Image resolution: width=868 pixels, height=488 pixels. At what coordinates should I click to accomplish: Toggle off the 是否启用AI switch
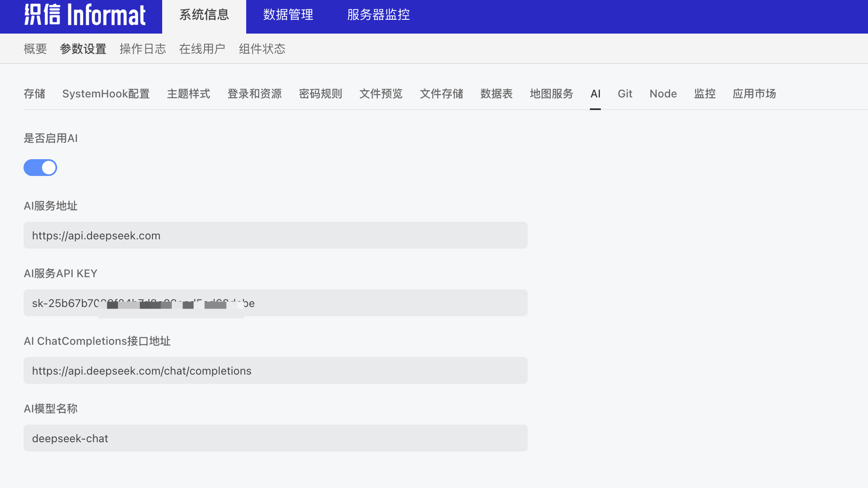pyautogui.click(x=40, y=167)
